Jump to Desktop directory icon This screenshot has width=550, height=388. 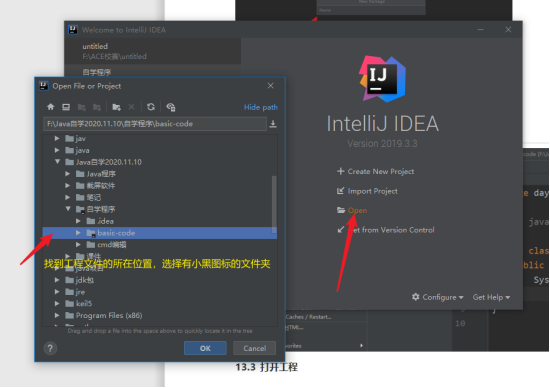pyautogui.click(x=66, y=107)
